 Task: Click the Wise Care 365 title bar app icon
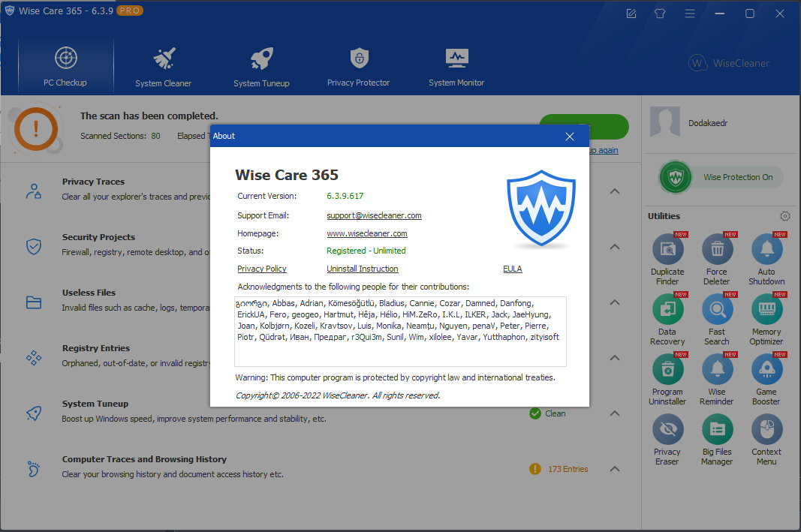[x=9, y=11]
